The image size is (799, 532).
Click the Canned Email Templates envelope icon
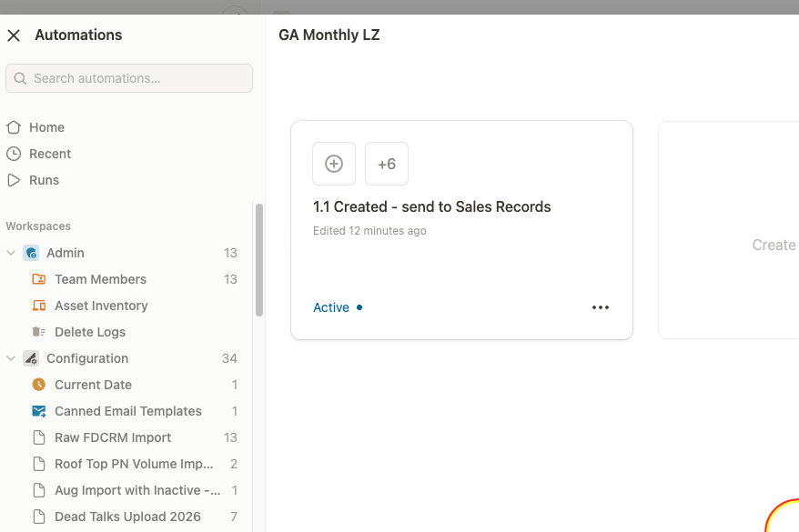38,411
